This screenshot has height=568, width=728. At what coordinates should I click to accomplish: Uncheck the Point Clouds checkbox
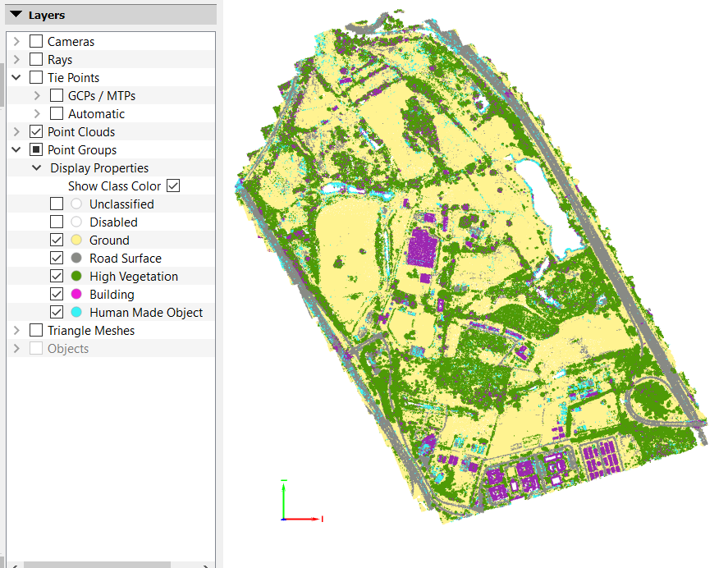36,132
